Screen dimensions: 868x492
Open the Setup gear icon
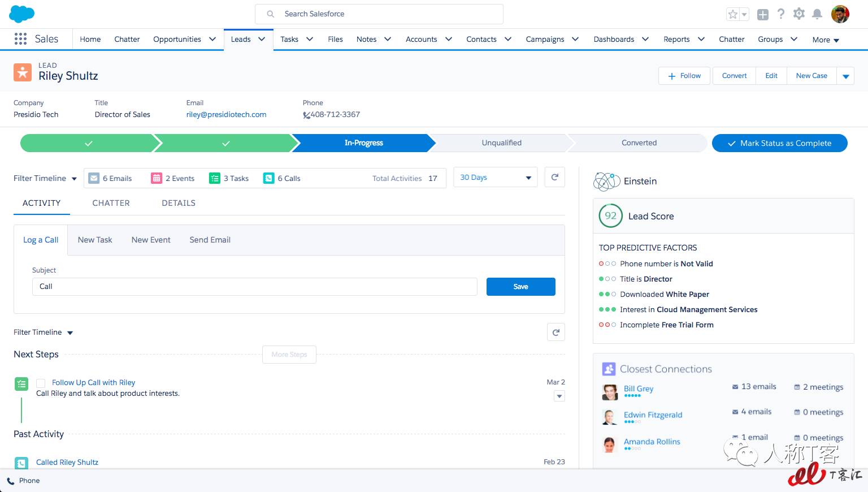798,14
